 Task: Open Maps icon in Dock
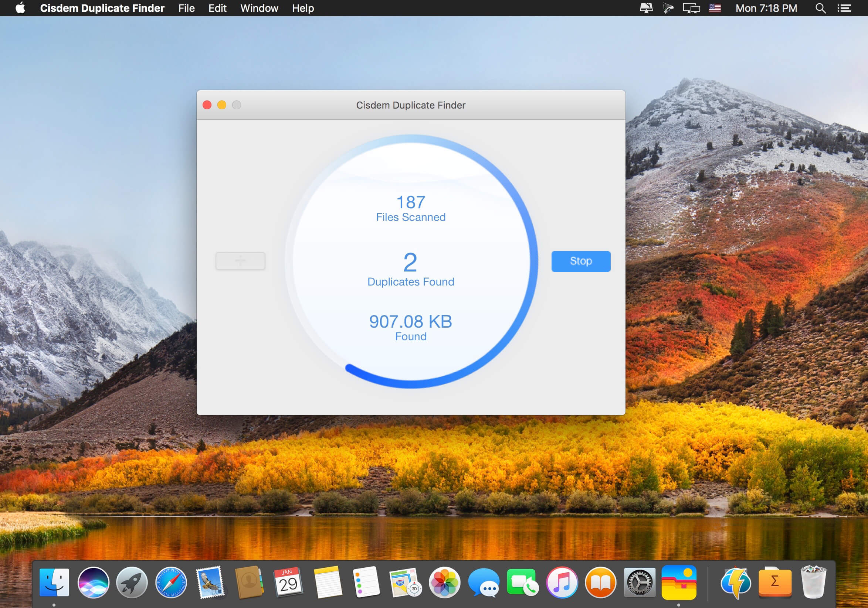coord(405,583)
